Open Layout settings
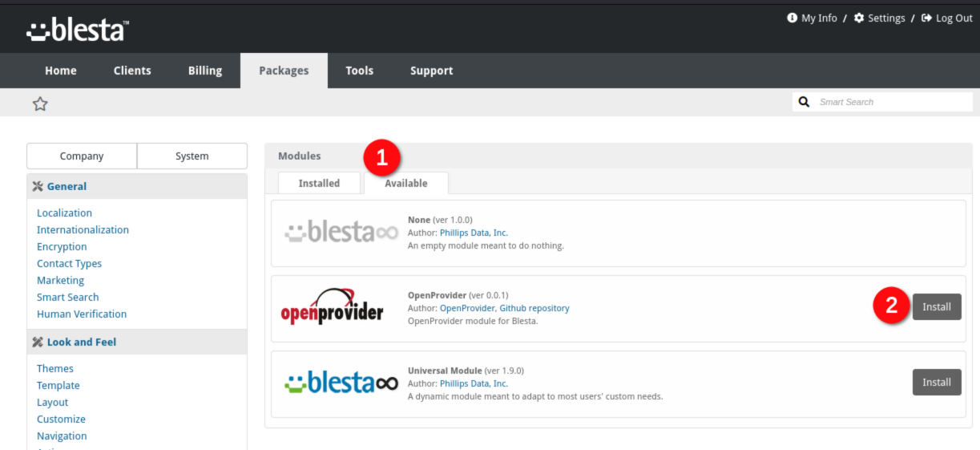The width and height of the screenshot is (980, 450). click(x=53, y=403)
